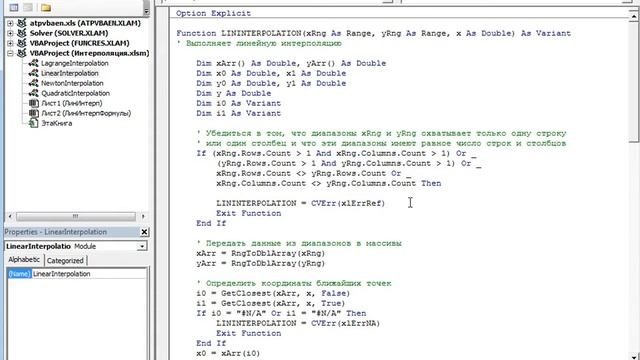Expand VBAProject (FUNCRES.XLAM) node

pos(10,43)
